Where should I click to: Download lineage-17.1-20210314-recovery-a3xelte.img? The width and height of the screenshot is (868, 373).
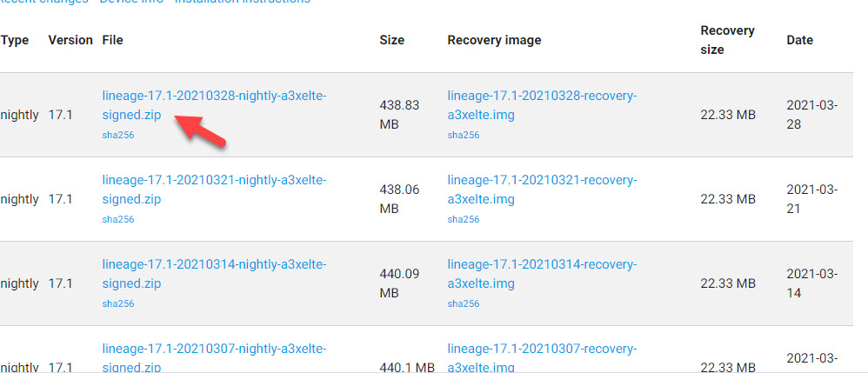pos(542,274)
